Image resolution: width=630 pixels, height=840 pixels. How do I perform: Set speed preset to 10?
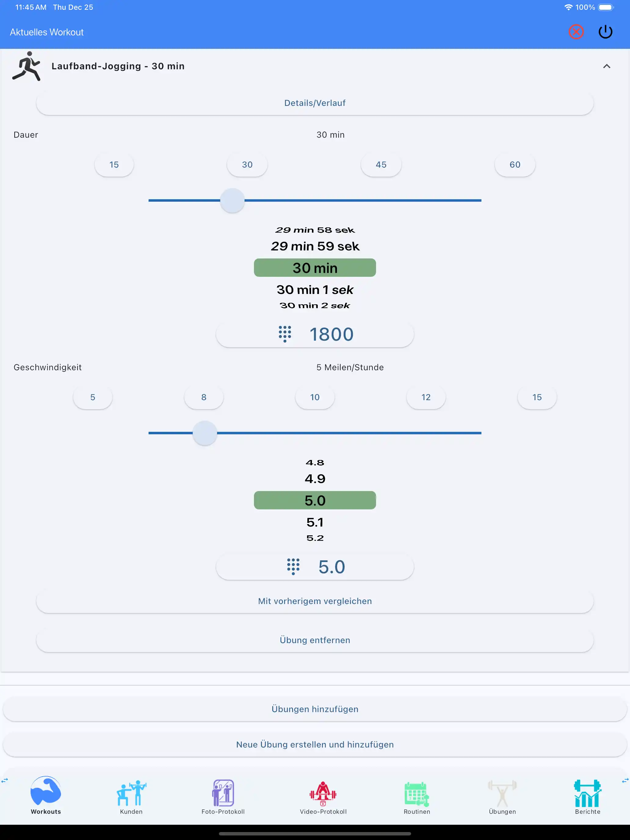(x=315, y=397)
